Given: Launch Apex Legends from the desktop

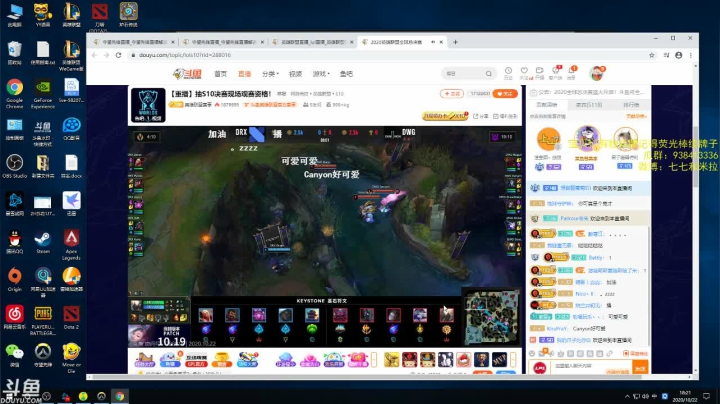Looking at the screenshot, I should point(71,244).
